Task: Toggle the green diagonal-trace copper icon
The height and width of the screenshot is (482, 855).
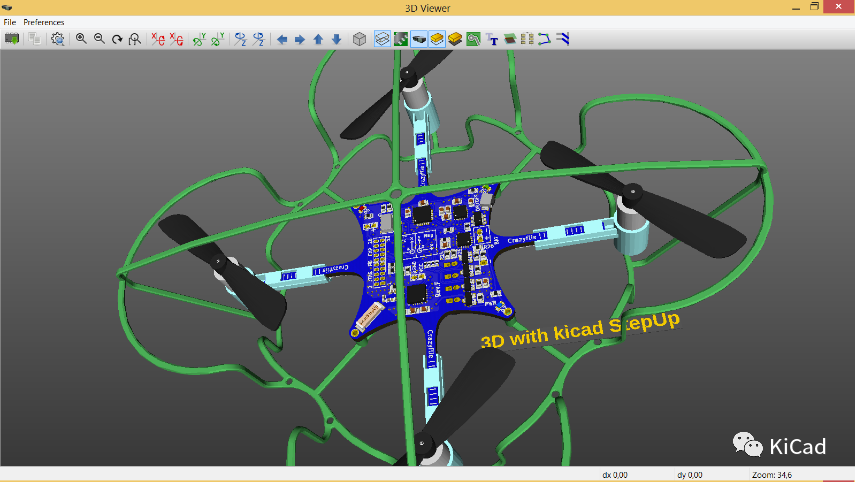Action: tap(401, 39)
